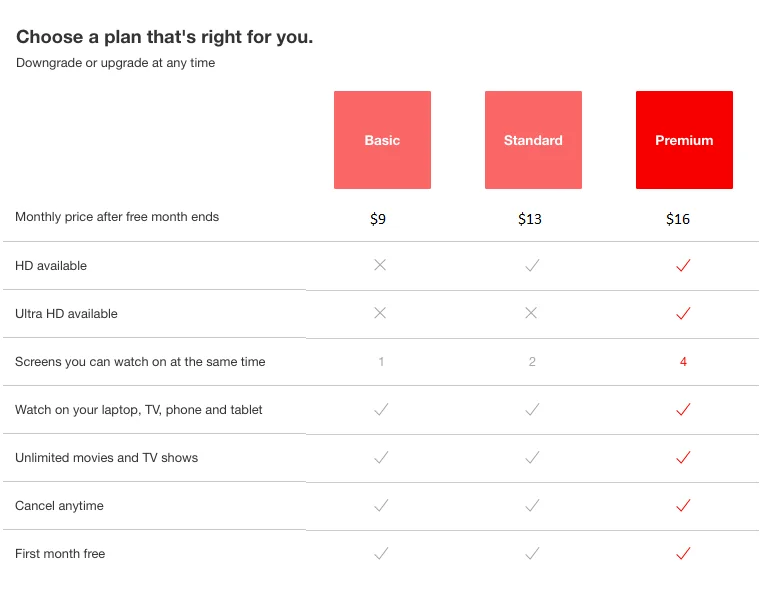Click the Basic Ultra HD X icon
Screen dimensions: 763x591
pyautogui.click(x=380, y=313)
